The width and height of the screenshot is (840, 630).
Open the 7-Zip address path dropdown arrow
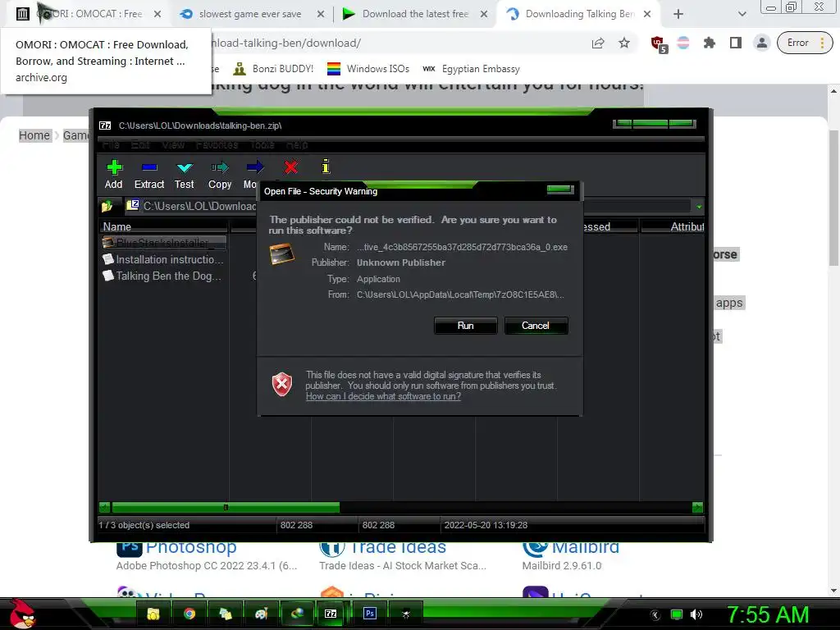pyautogui.click(x=699, y=206)
